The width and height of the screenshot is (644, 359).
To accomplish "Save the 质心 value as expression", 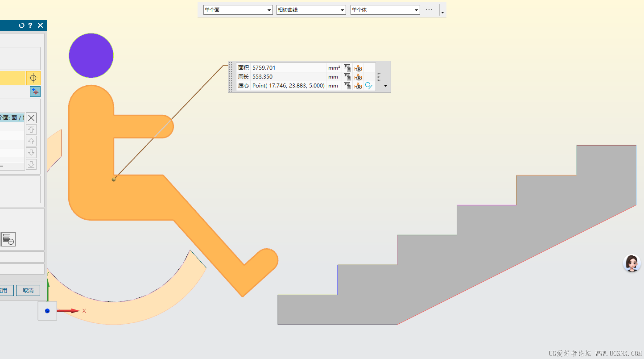I will [347, 86].
